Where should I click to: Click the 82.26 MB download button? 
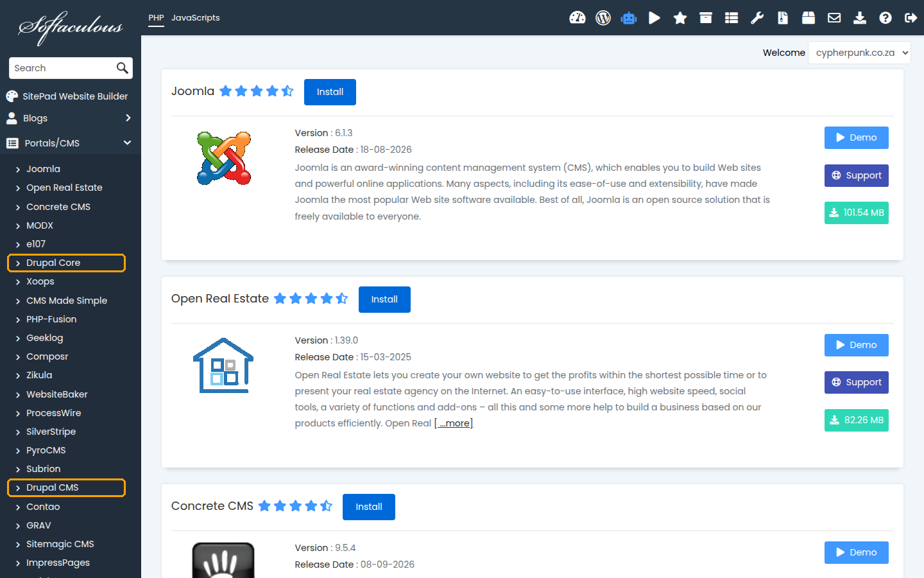pyautogui.click(x=857, y=420)
